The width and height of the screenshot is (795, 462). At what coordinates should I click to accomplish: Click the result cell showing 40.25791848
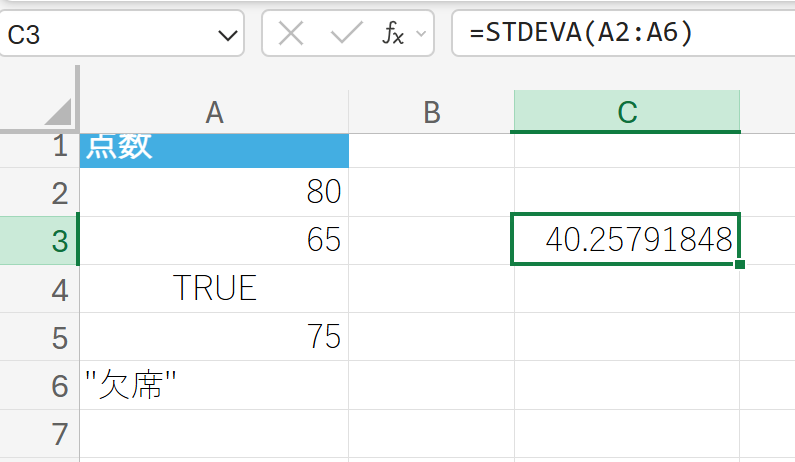tap(626, 241)
